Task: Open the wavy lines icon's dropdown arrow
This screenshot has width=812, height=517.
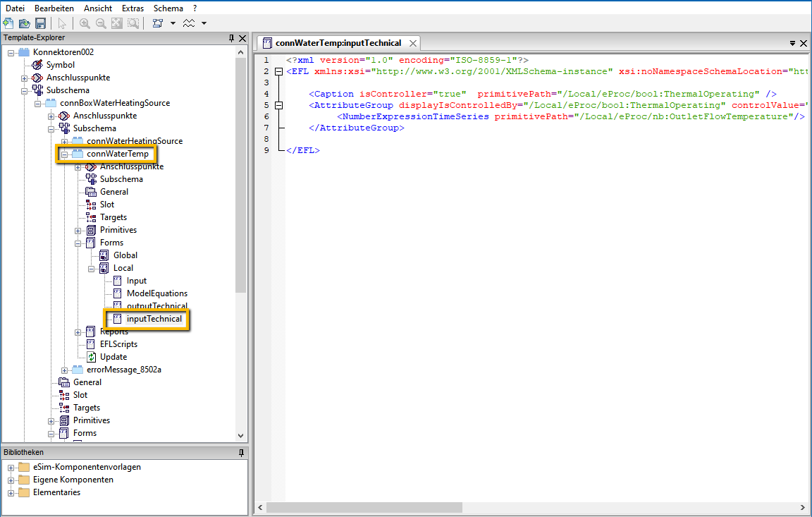Action: (204, 23)
